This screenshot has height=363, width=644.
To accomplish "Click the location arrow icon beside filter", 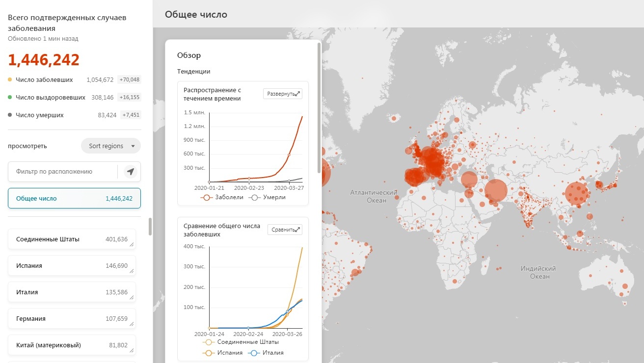I will click(130, 172).
